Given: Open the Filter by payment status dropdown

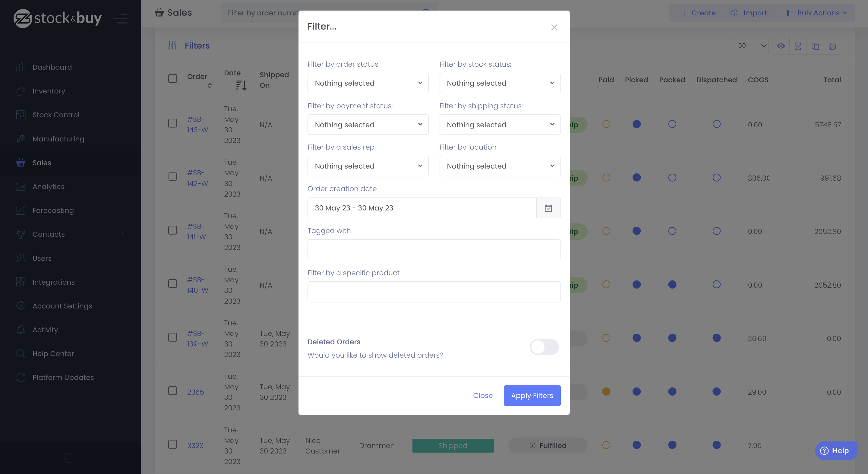Looking at the screenshot, I should [368, 125].
